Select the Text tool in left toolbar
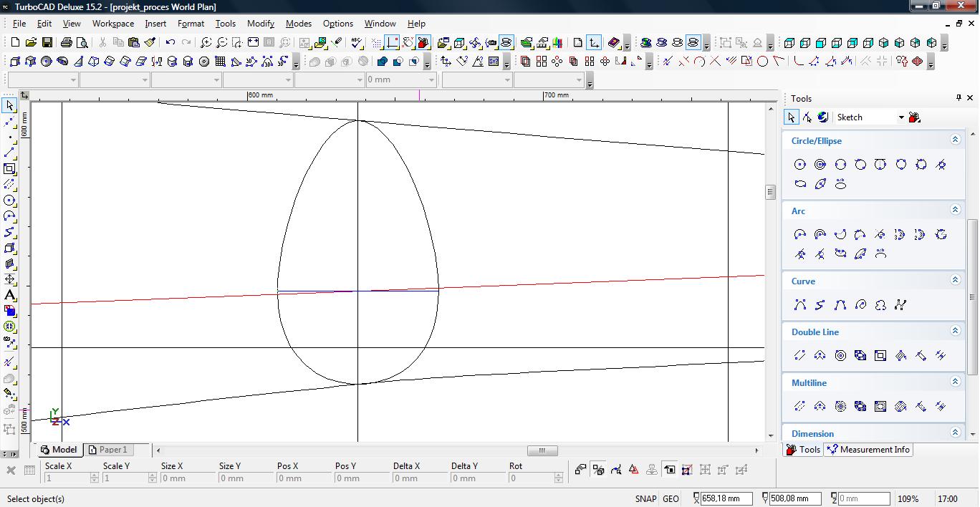This screenshot has height=507, width=980. [x=9, y=295]
